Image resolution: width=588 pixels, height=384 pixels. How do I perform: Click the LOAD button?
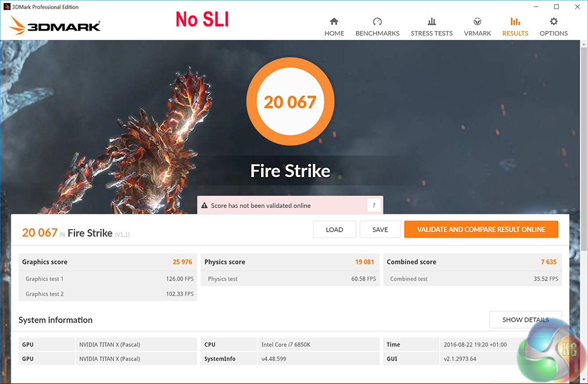tap(335, 229)
